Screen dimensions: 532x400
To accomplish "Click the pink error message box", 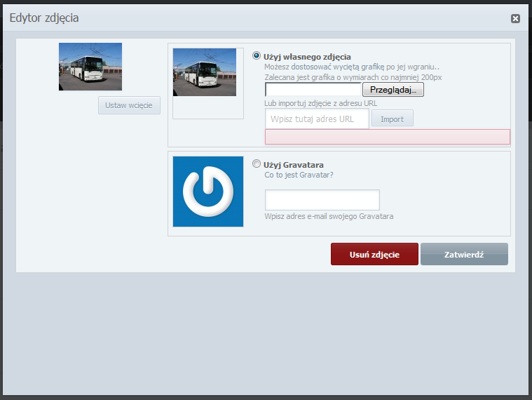I will (x=388, y=137).
